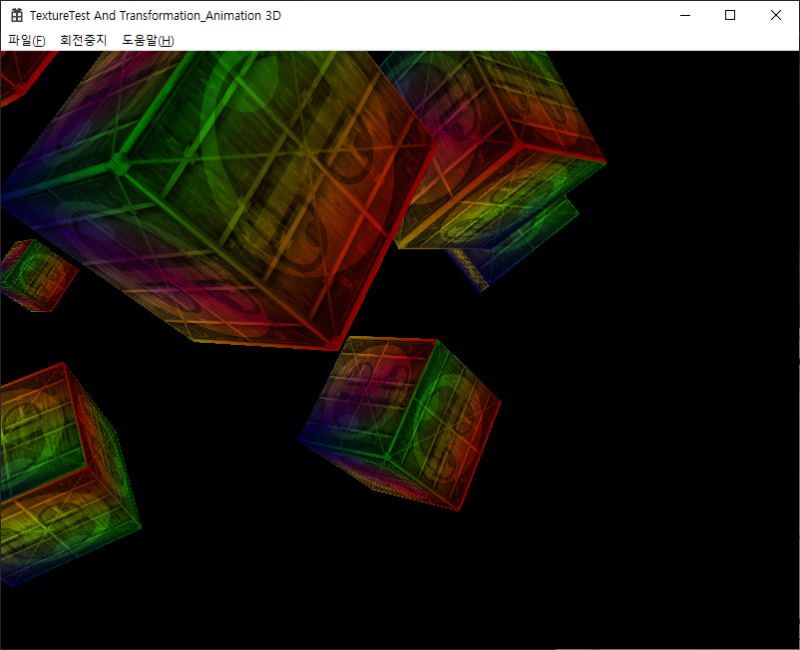Open the 파일(F) menu
800x650 pixels.
[27, 40]
